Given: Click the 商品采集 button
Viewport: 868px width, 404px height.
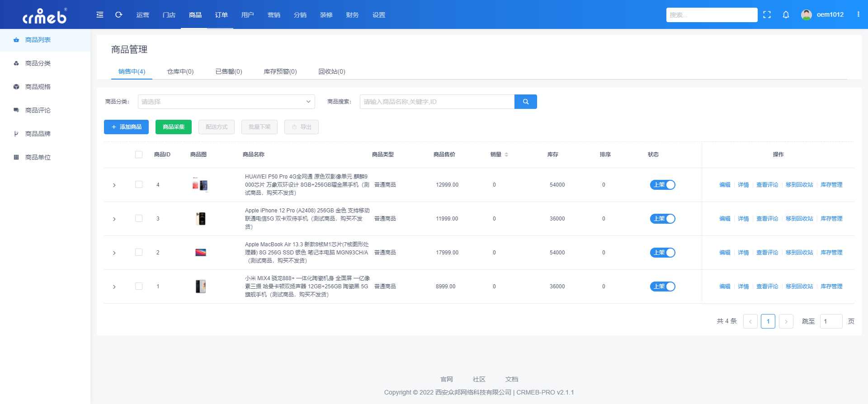Looking at the screenshot, I should coord(174,127).
